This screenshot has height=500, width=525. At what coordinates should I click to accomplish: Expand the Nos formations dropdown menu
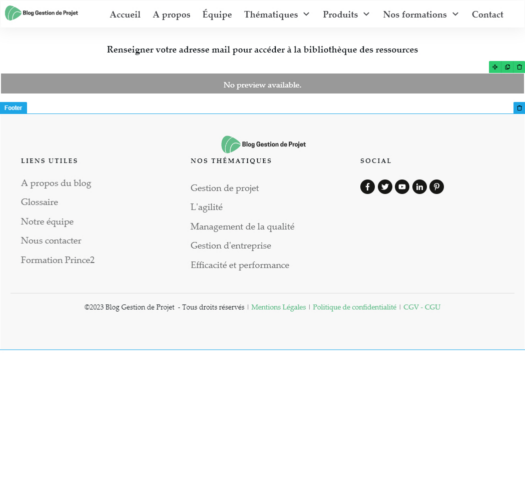coord(421,14)
